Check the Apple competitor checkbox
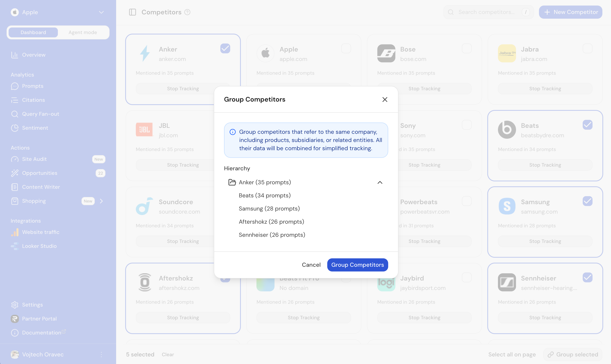This screenshot has height=364, width=611. pyautogui.click(x=346, y=49)
